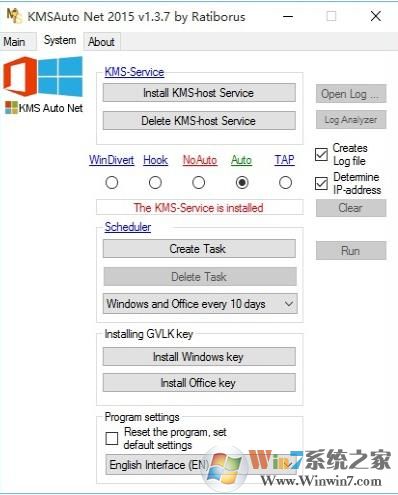
Task: Click the orange Office logo icon
Action: click(20, 77)
